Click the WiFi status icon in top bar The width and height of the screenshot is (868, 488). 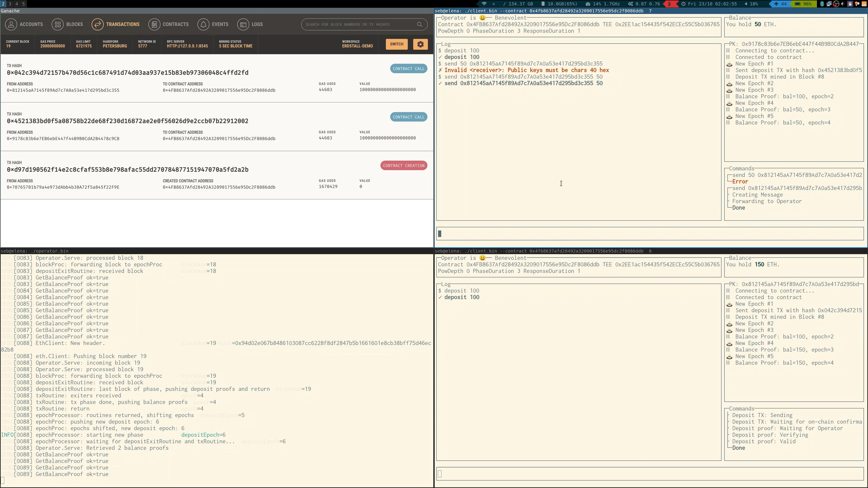pos(484,4)
